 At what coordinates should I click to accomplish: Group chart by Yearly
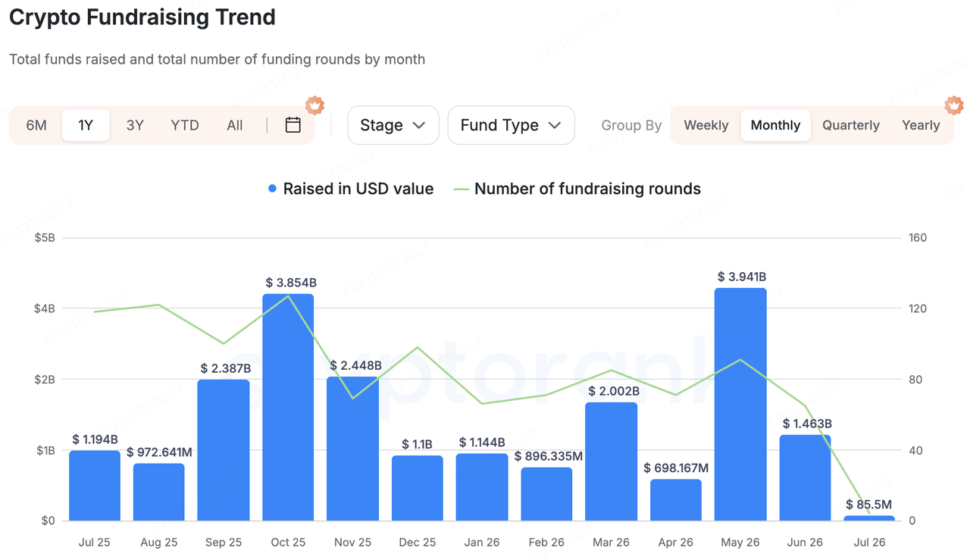click(x=921, y=125)
